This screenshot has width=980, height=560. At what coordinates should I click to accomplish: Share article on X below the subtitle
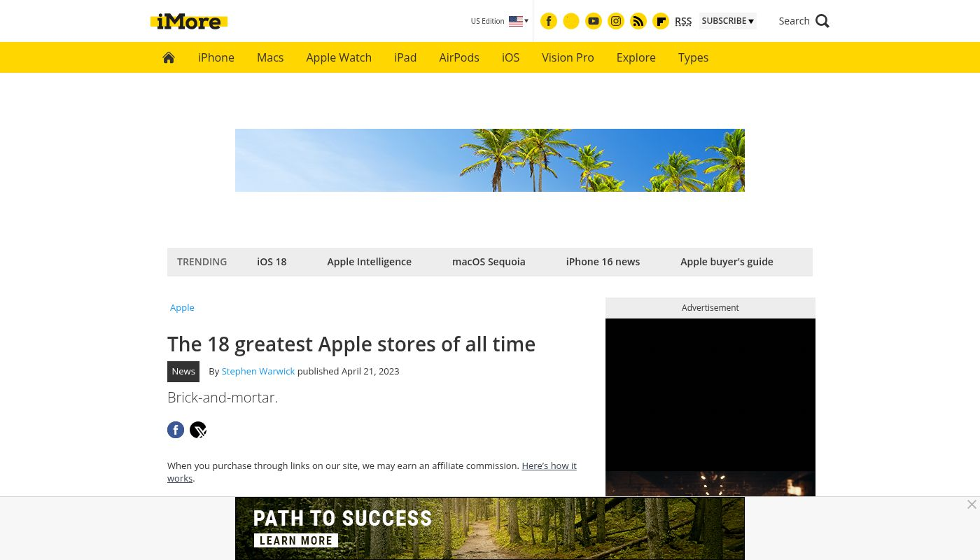pyautogui.click(x=198, y=430)
